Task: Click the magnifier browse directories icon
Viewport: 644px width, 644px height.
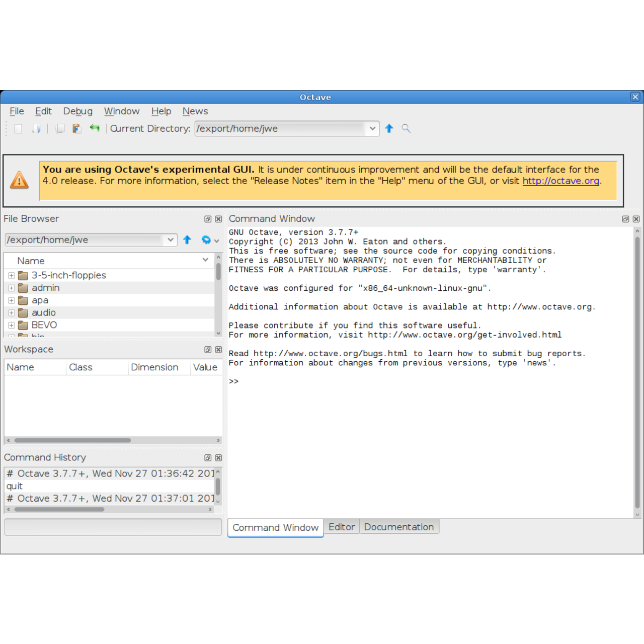Action: tap(406, 129)
